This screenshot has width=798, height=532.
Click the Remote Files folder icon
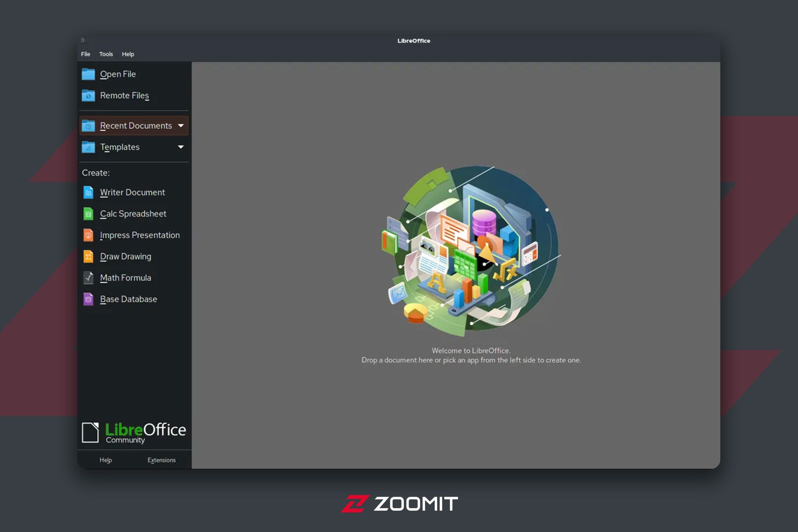88,96
